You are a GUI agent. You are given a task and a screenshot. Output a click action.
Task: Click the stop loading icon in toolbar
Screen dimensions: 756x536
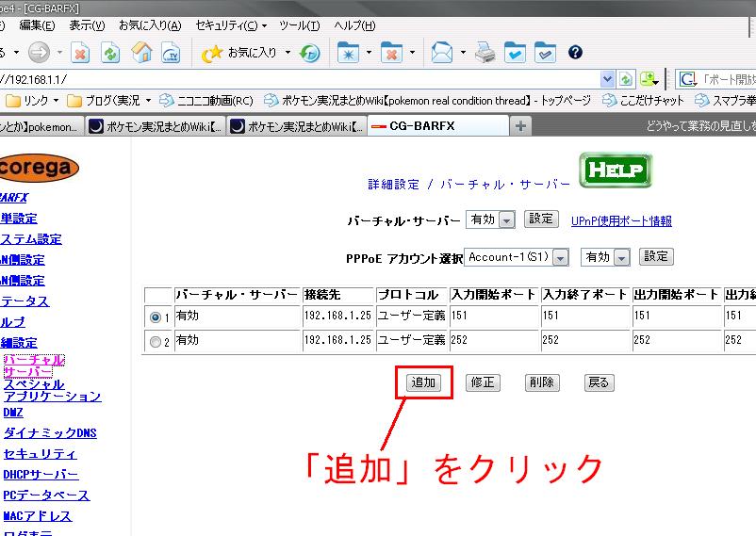[80, 53]
